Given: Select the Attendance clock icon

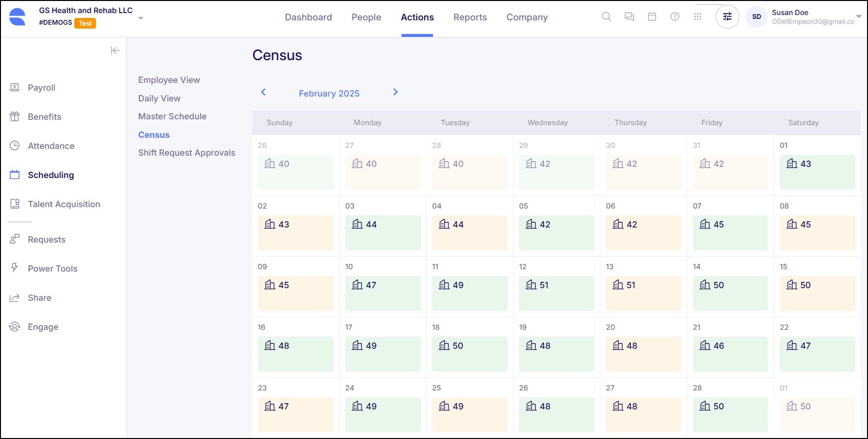Looking at the screenshot, I should point(14,146).
